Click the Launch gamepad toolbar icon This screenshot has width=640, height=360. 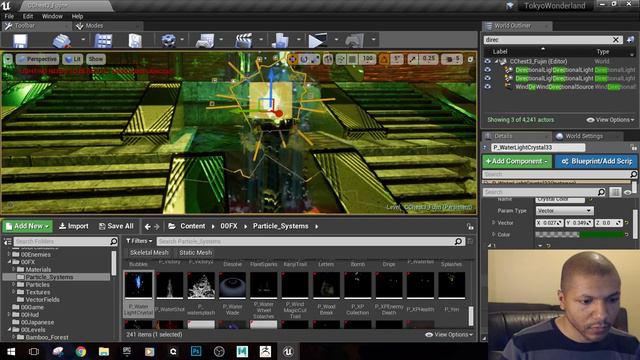click(354, 40)
